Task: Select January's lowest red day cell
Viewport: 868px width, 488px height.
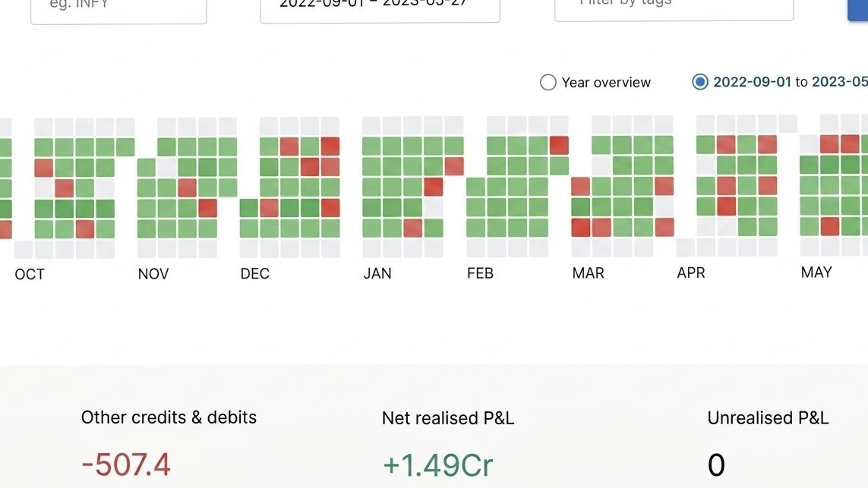Action: [x=413, y=228]
